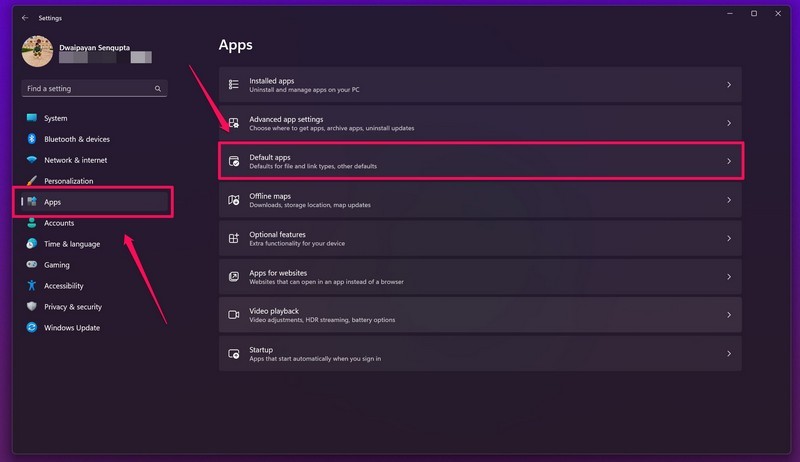Expand Installed apps with its chevron

pyautogui.click(x=729, y=85)
